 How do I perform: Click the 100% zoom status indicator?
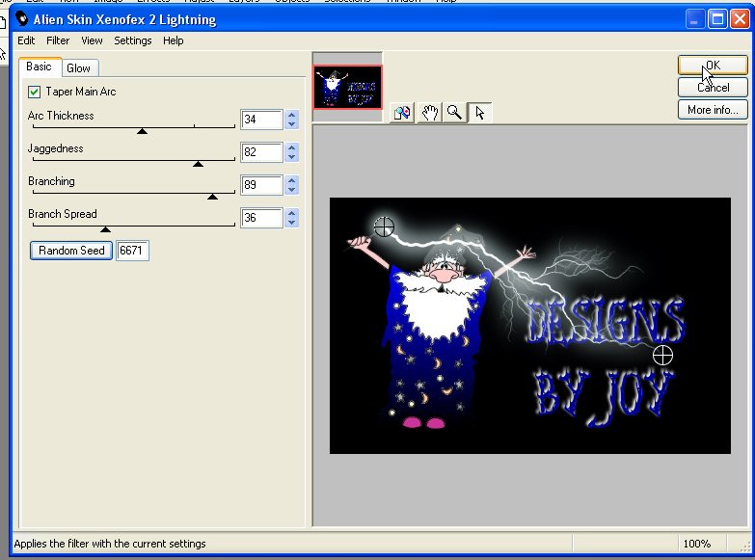coord(697,544)
